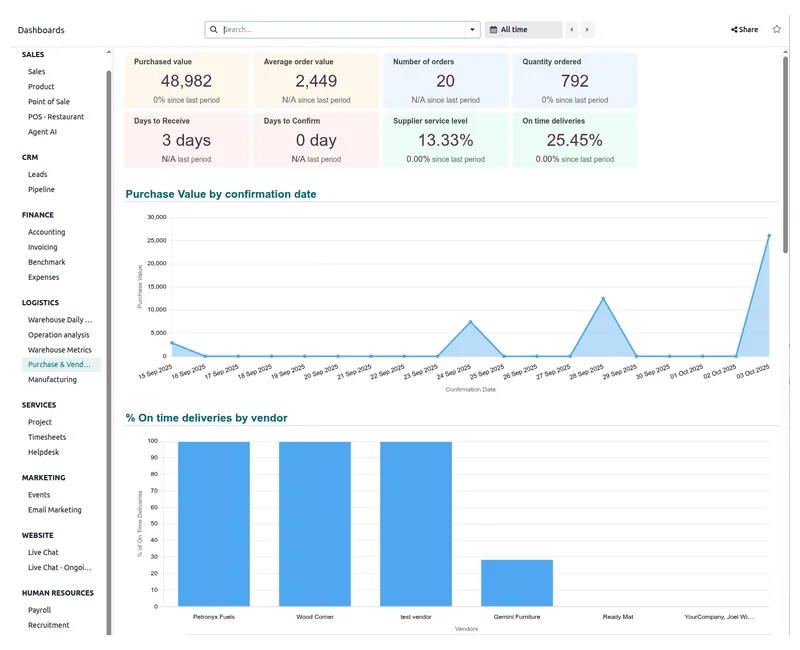Open the Operation analysis dashboard
Viewport: 800px width, 650px height.
59,335
